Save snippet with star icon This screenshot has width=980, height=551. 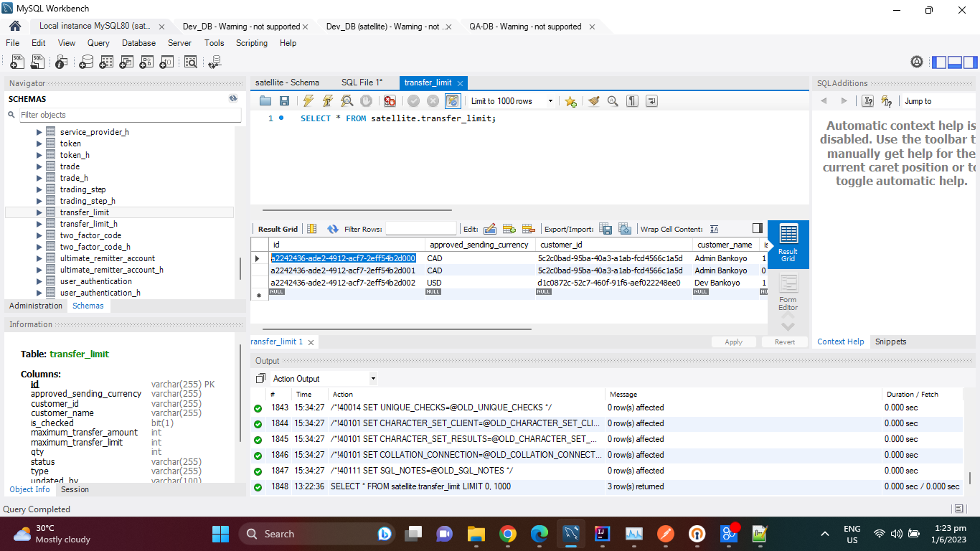pyautogui.click(x=570, y=101)
